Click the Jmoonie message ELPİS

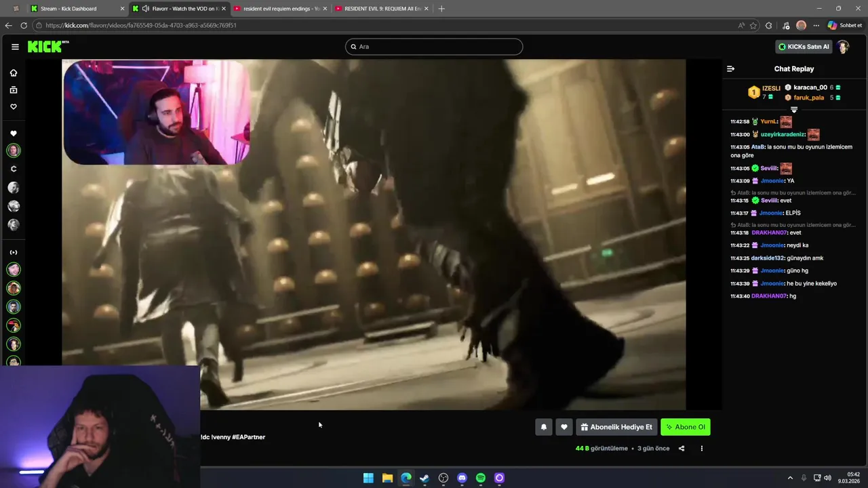coord(793,213)
